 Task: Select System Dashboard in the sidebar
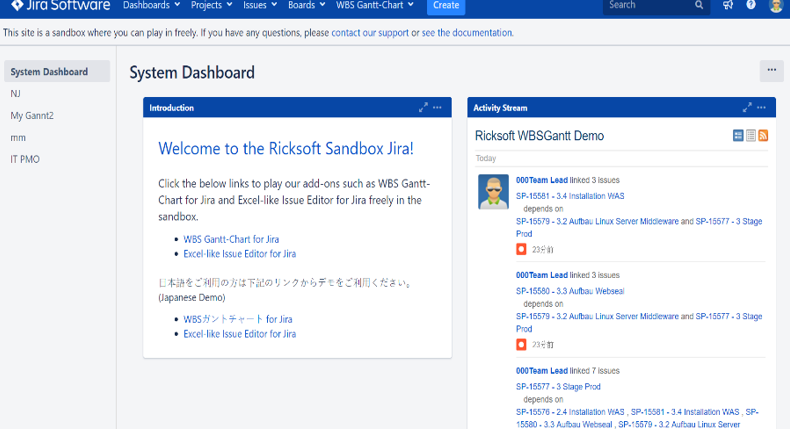(x=57, y=72)
